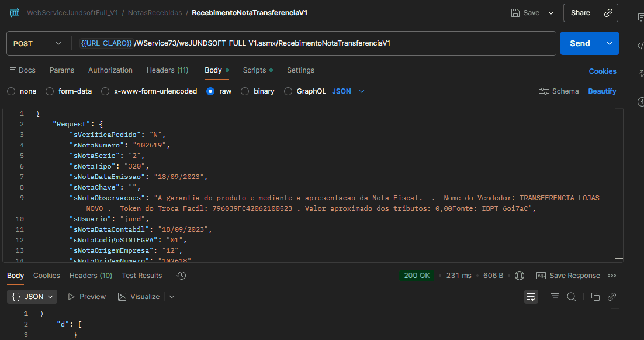Open response JSON format dropdown

pos(32,297)
